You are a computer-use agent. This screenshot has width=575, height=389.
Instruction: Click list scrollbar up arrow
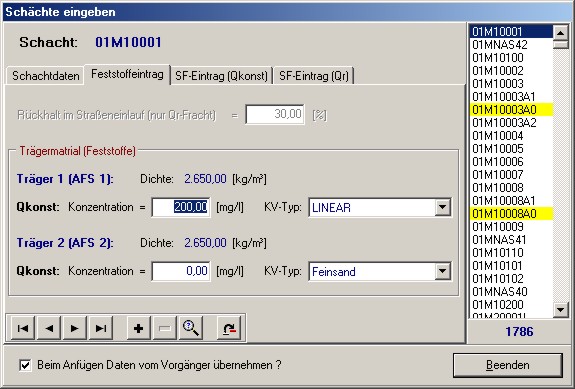[x=560, y=33]
